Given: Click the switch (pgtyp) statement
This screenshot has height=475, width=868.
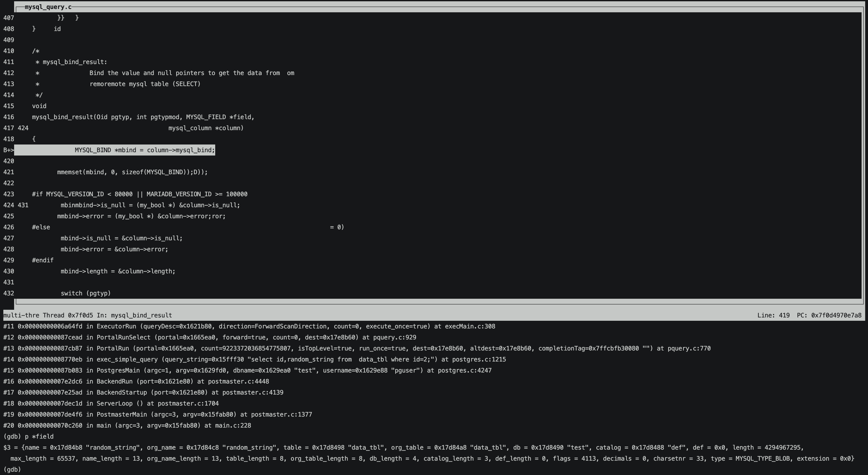Looking at the screenshot, I should click(86, 293).
